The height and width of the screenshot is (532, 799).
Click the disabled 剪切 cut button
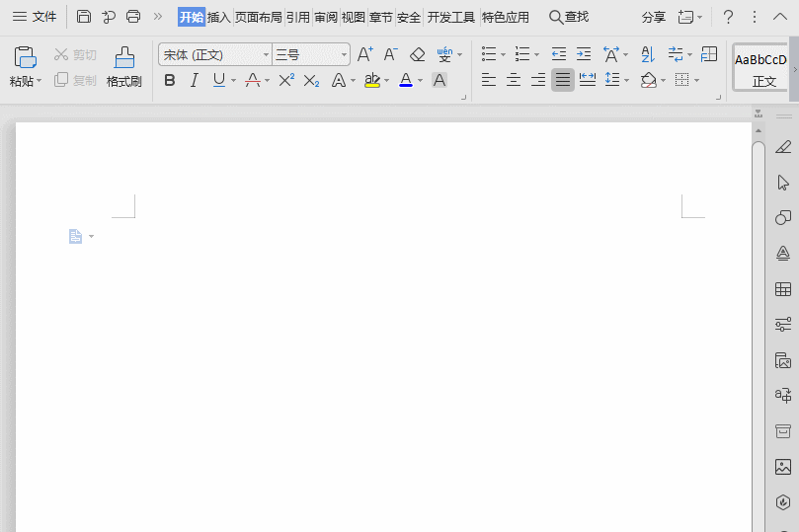tap(75, 54)
